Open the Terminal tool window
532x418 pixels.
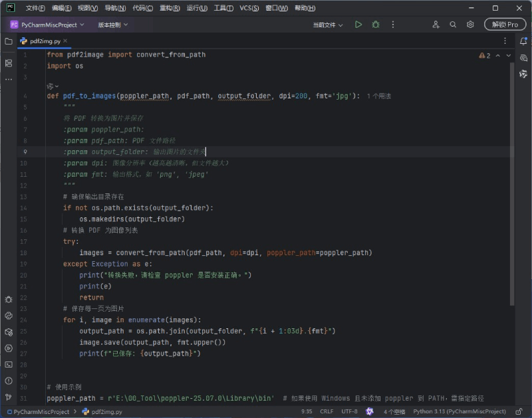pos(9,364)
